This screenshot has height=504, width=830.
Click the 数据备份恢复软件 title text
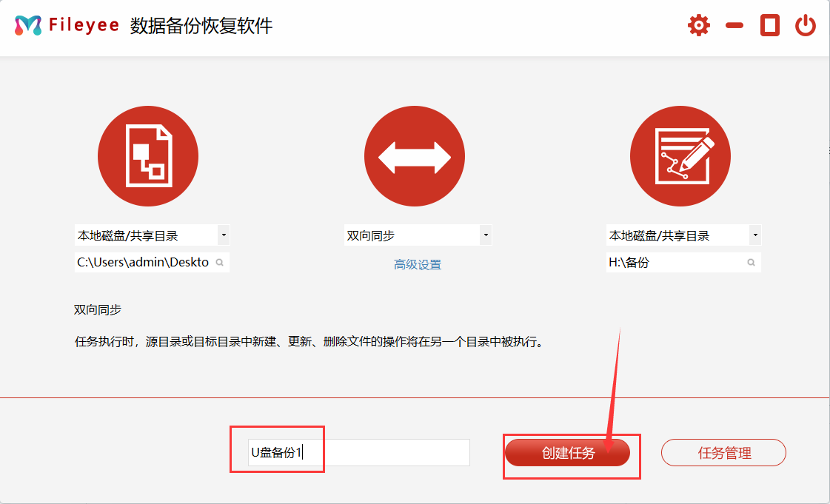(201, 26)
